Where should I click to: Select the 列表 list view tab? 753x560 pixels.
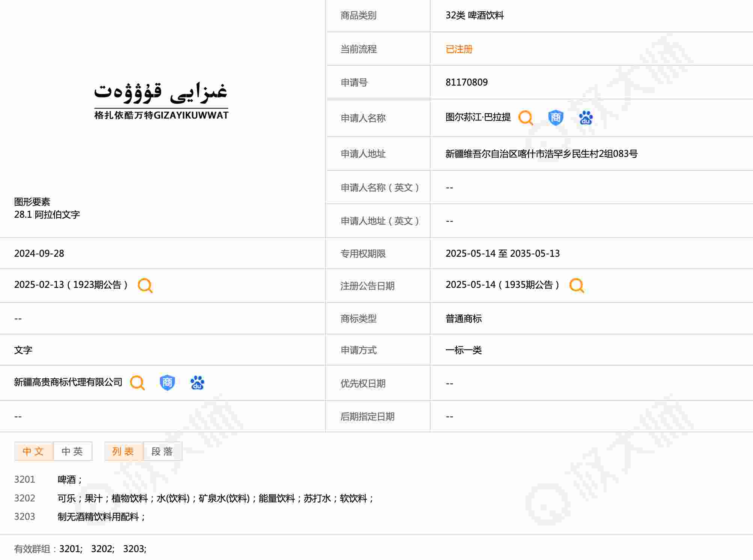[123, 451]
